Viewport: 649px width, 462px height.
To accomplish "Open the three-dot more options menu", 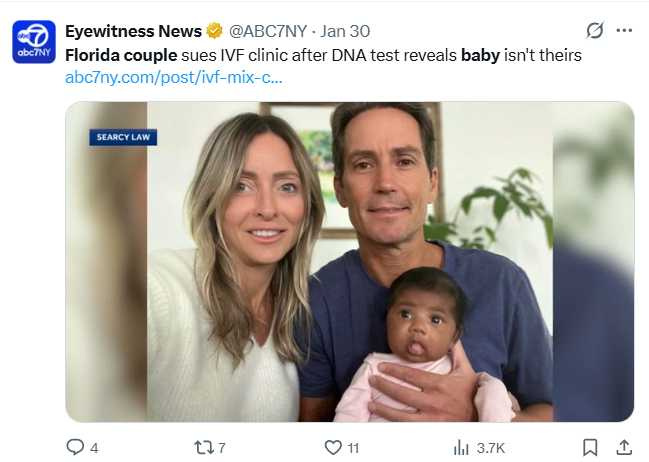I will tap(624, 30).
